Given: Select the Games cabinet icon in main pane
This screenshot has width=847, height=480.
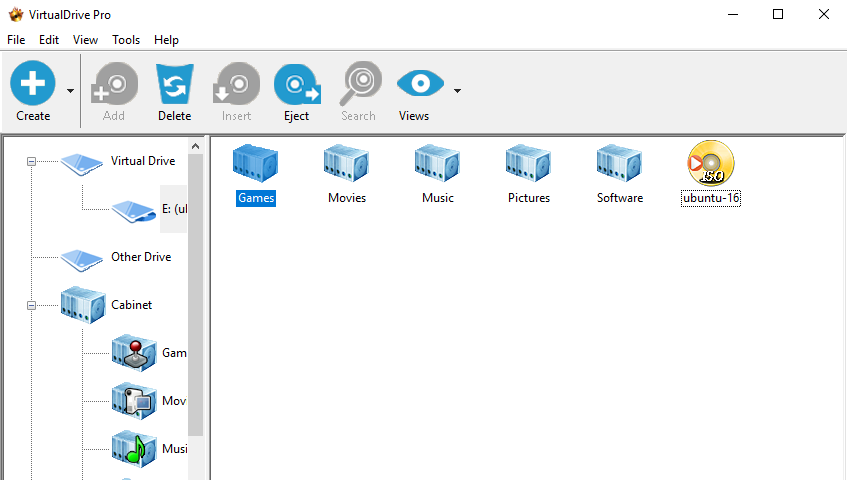Looking at the screenshot, I should (256, 163).
